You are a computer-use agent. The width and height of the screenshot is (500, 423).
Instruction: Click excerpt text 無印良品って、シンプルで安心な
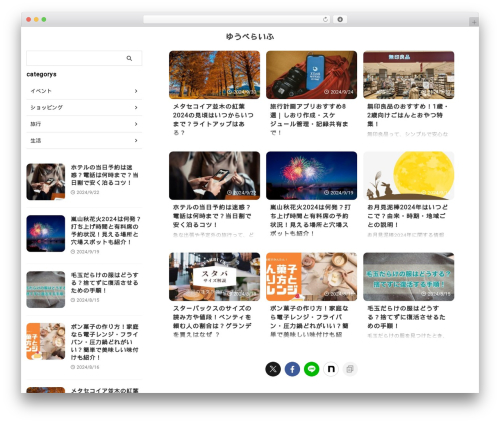click(407, 134)
